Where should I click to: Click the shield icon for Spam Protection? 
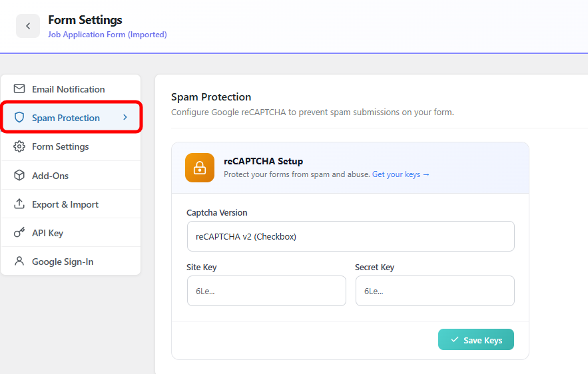(x=19, y=118)
